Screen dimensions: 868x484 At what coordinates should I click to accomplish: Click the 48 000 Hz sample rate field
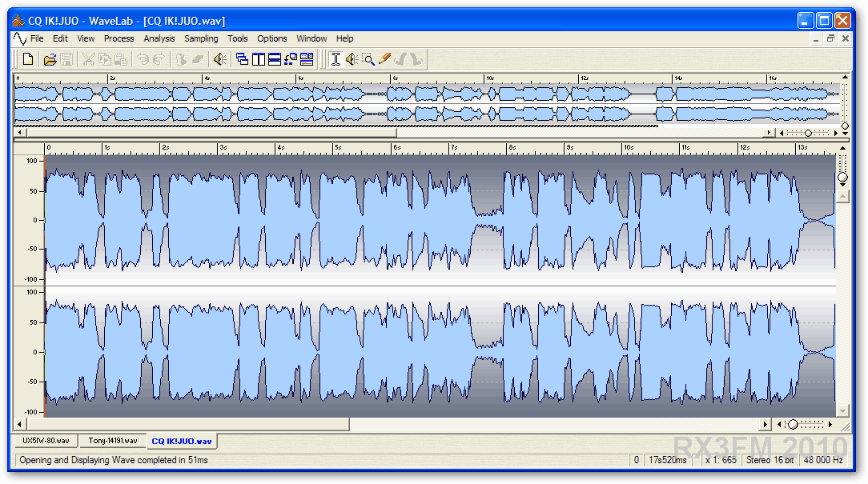click(x=823, y=460)
